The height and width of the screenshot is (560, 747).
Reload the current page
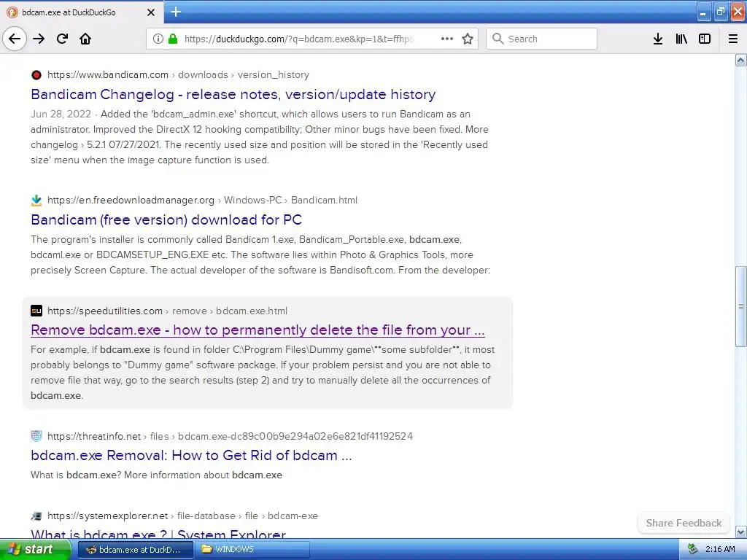click(63, 39)
